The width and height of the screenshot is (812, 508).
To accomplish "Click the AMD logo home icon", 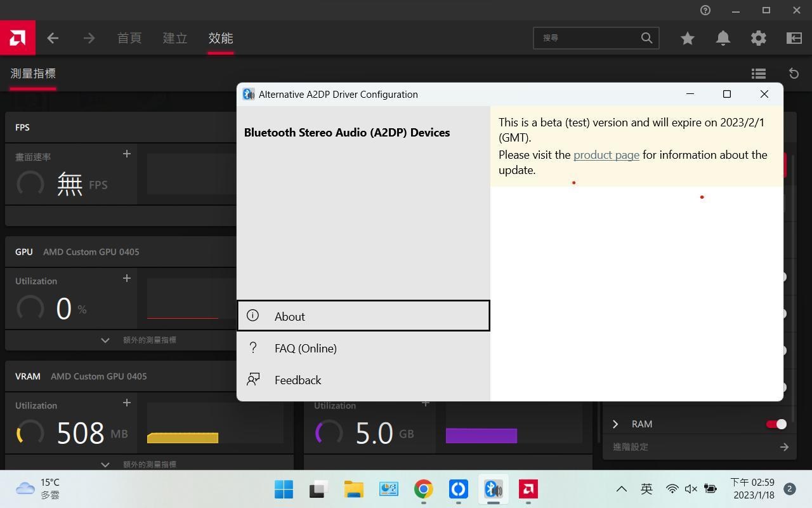I will [x=18, y=38].
